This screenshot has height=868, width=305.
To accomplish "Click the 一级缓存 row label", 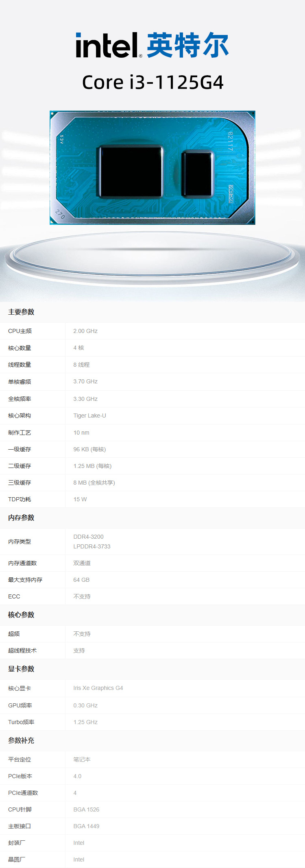I will [x=20, y=449].
